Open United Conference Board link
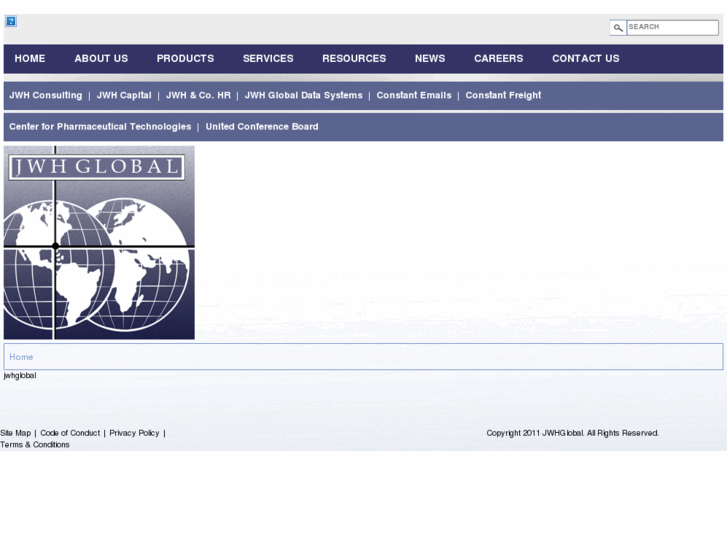Screen dimensions: 727x545 click(262, 127)
